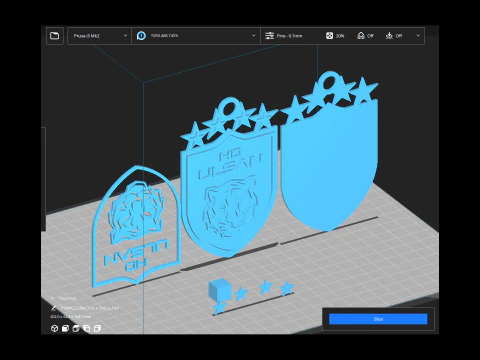Click the Object list label

pyautogui.click(x=67, y=298)
